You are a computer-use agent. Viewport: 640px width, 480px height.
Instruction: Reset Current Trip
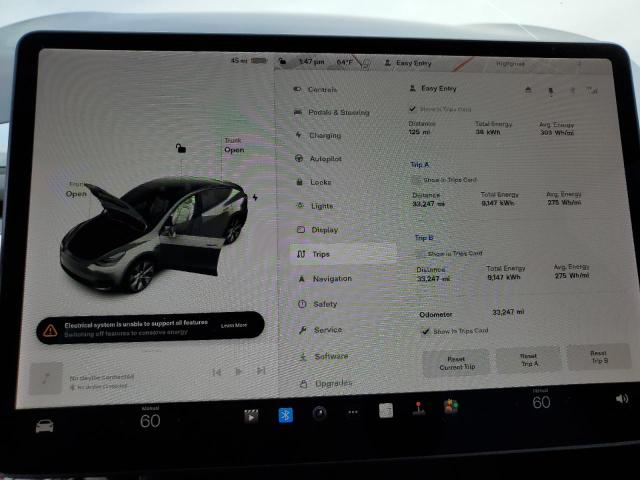click(x=456, y=362)
